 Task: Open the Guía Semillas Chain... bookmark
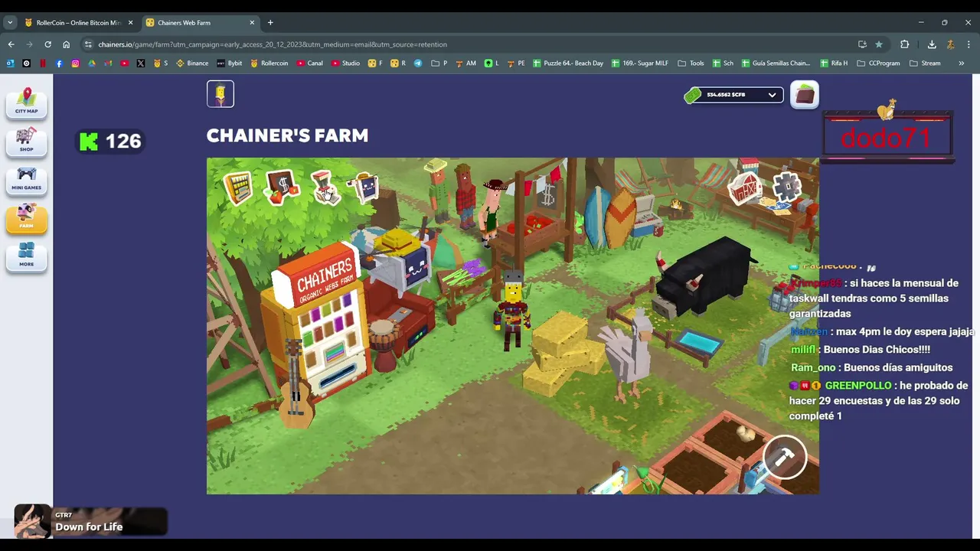click(776, 64)
